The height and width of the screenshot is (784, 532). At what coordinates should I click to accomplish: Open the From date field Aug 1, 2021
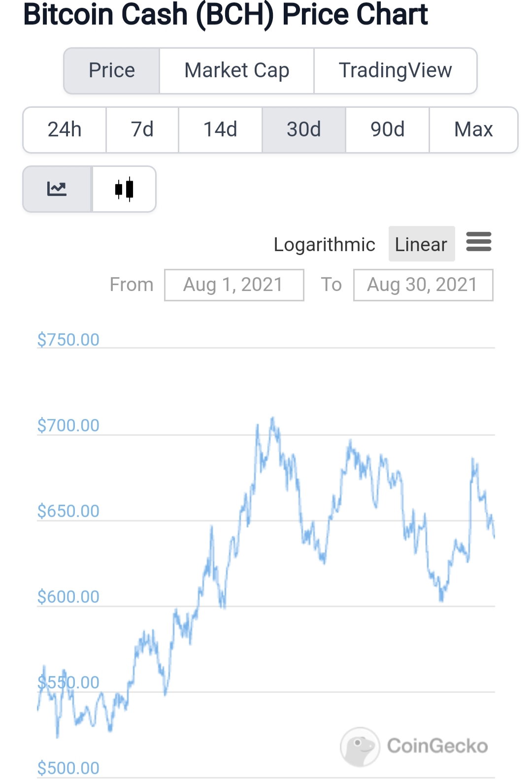pos(234,285)
